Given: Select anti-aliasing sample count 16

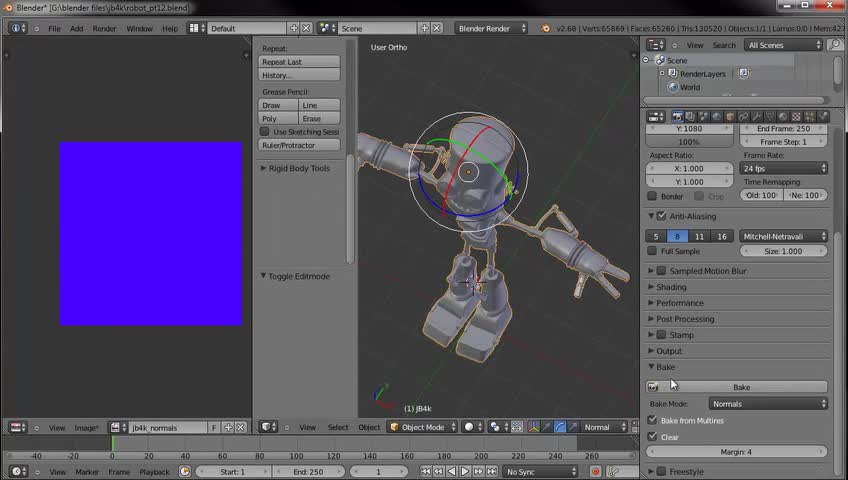Looking at the screenshot, I should 722,236.
